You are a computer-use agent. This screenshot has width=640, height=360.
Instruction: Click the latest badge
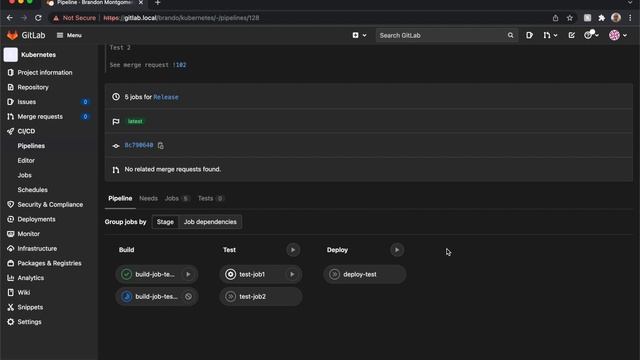point(135,121)
